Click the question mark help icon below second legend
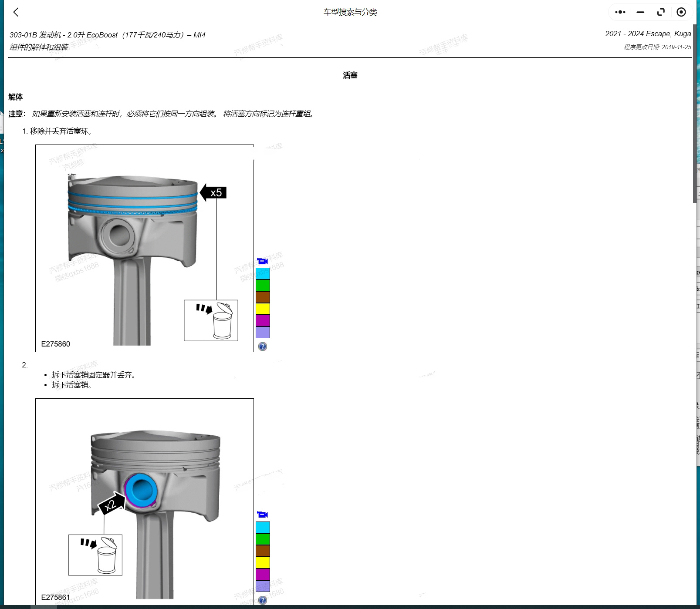Screen dimensions: 700x609 [x=262, y=599]
